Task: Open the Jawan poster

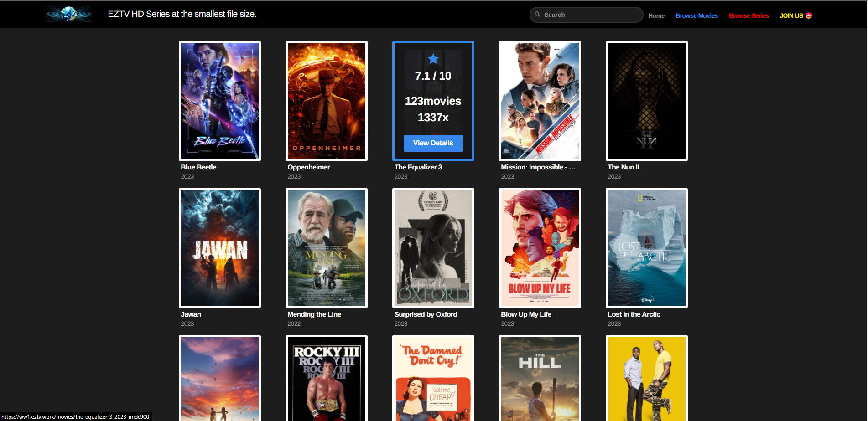Action: 220,248
